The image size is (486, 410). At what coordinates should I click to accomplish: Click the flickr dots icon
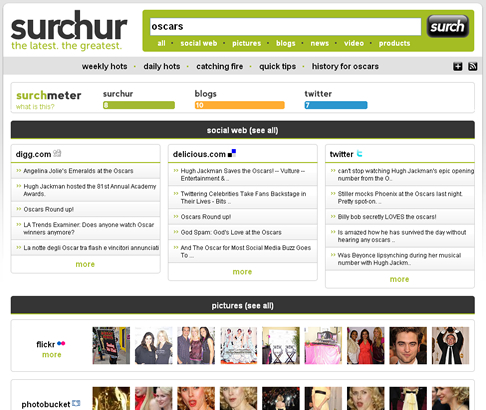click(61, 343)
